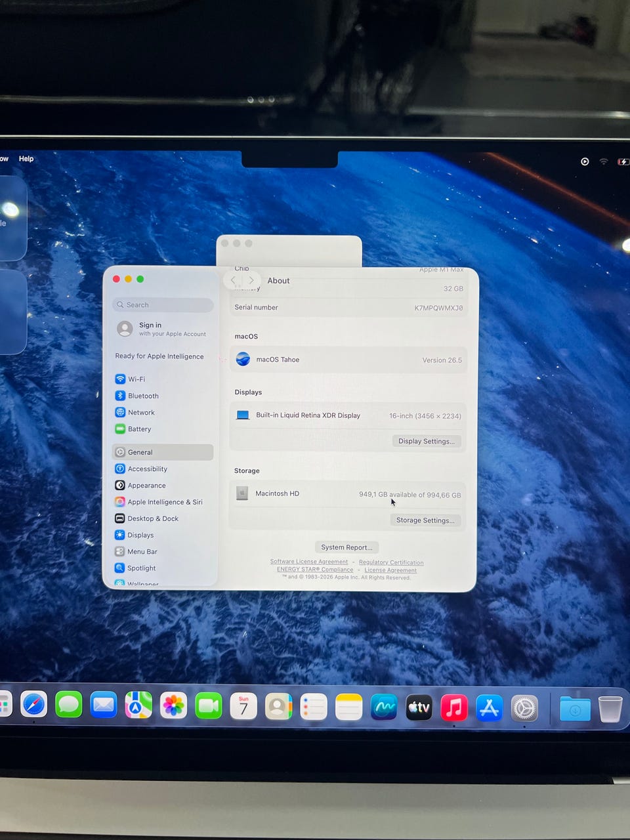Click the Macintosh HD drive icon
630x840 pixels.
coord(242,493)
